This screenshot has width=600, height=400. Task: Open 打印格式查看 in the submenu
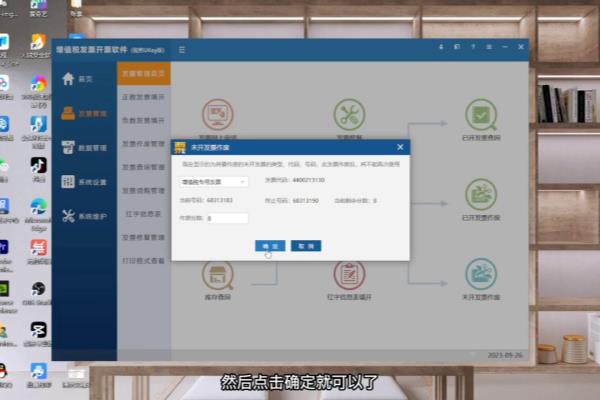[143, 261]
